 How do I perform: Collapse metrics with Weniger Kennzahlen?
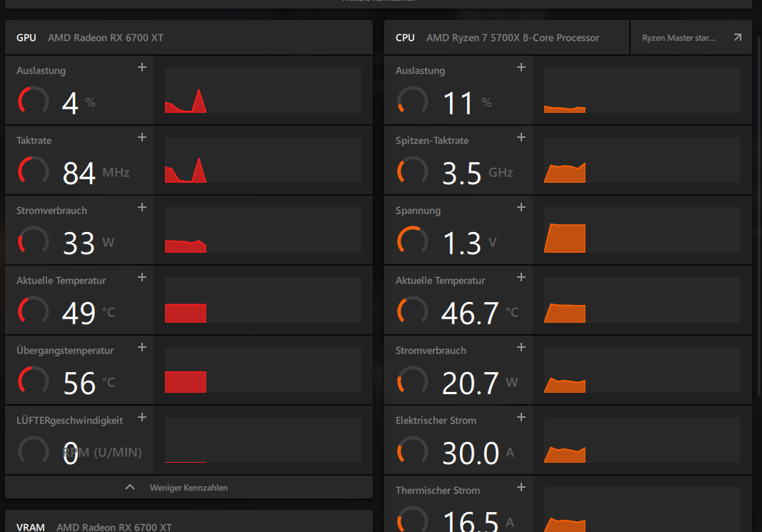[189, 487]
